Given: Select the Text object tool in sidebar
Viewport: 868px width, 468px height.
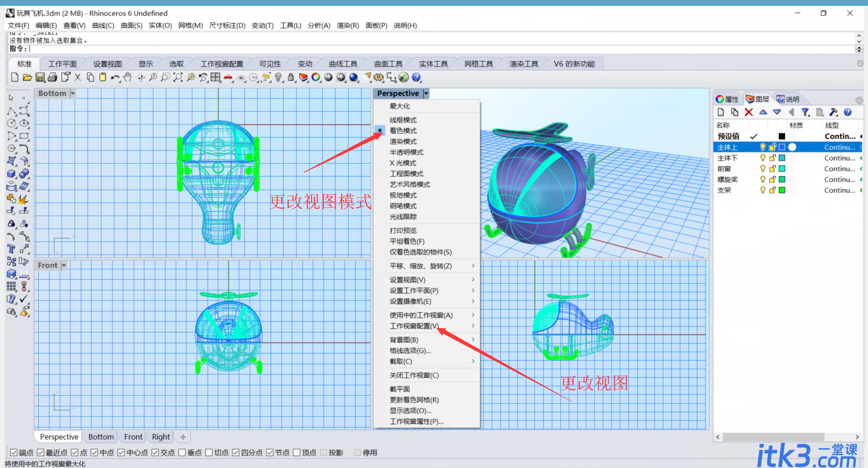Looking at the screenshot, I should point(11,249).
